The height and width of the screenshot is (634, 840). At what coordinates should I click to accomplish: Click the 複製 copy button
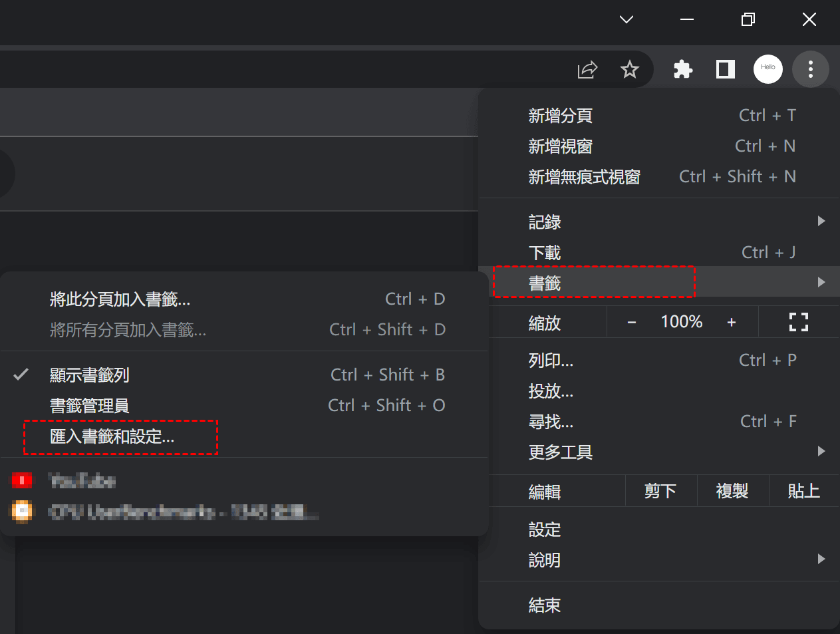pyautogui.click(x=732, y=492)
